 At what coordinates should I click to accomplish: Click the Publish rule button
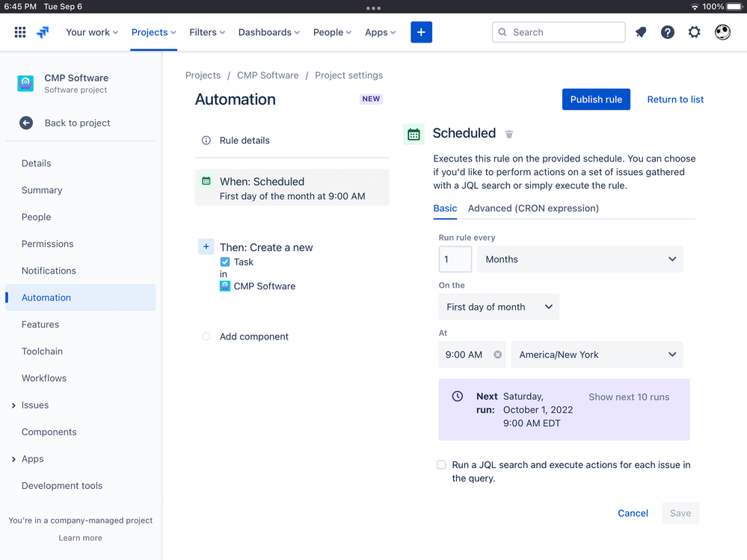tap(596, 99)
